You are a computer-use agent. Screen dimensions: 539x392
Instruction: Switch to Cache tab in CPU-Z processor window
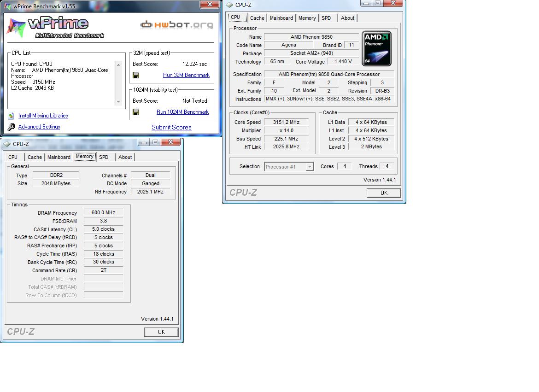click(x=257, y=18)
